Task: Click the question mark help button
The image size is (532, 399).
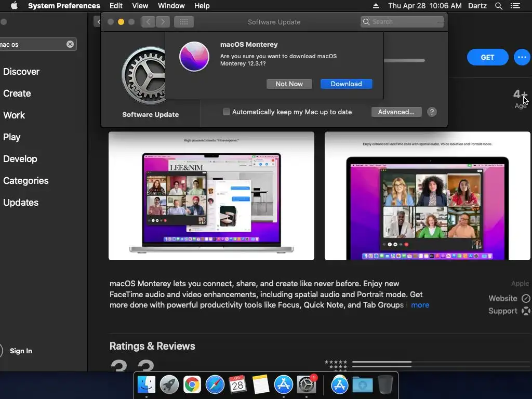Action: pos(432,112)
